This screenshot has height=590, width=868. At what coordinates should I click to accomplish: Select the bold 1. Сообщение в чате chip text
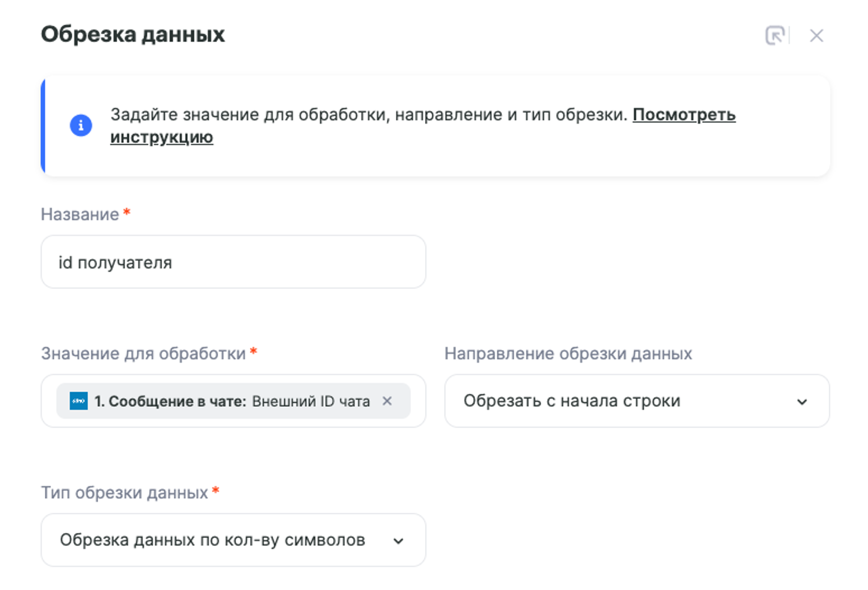point(170,401)
